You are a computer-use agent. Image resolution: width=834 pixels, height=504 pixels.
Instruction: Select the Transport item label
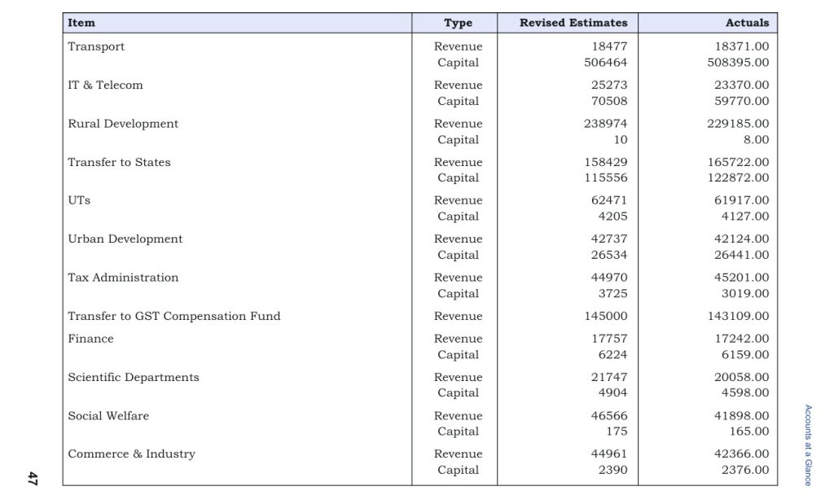tap(96, 46)
